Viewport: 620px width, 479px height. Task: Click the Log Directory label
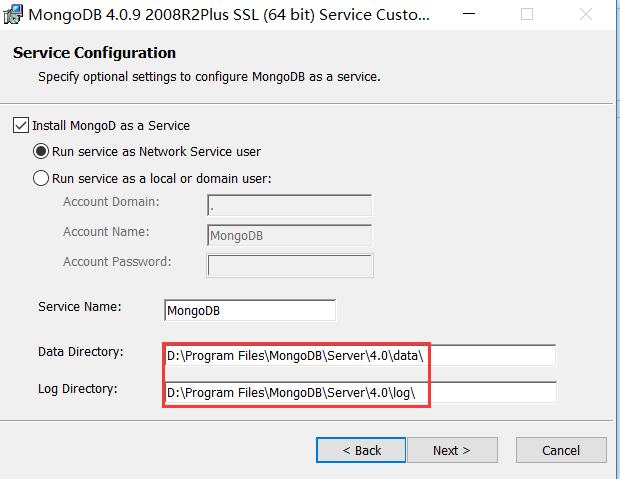click(78, 389)
